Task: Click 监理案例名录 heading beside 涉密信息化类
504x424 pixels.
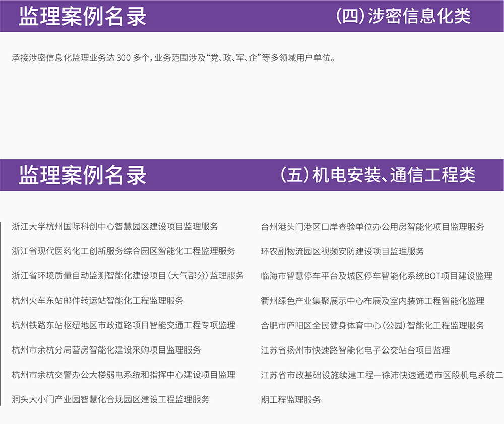Action: (x=83, y=16)
